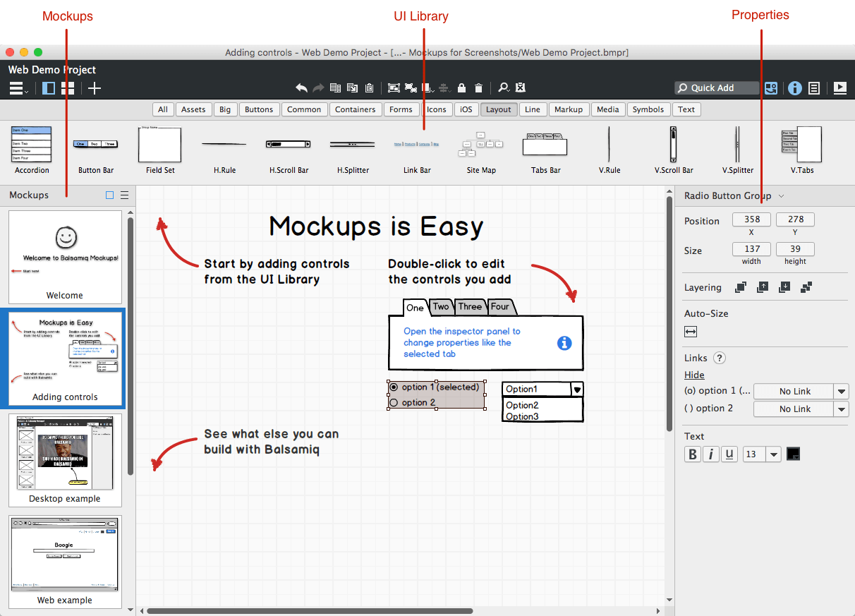Click the lock icon in the toolbar
The image size is (855, 616).
[x=461, y=88]
